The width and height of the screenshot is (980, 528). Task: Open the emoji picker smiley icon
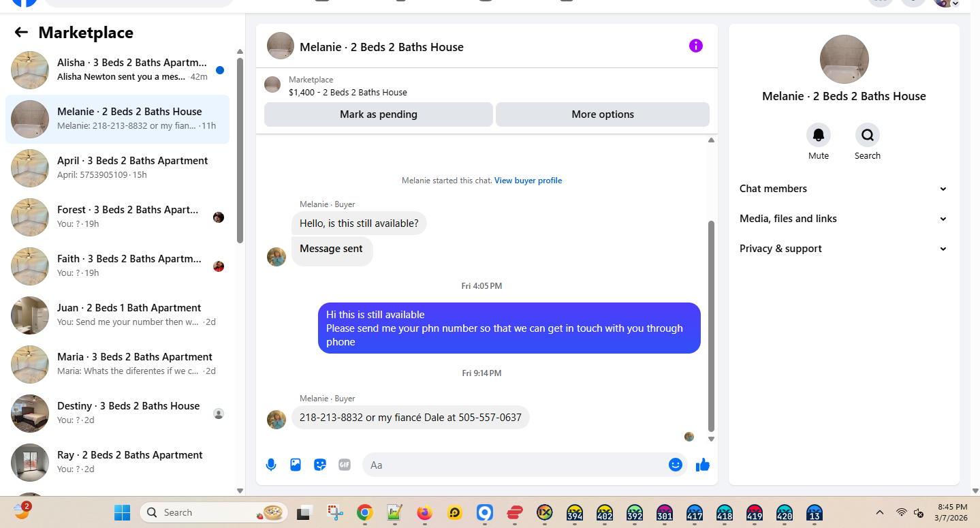[x=676, y=465]
